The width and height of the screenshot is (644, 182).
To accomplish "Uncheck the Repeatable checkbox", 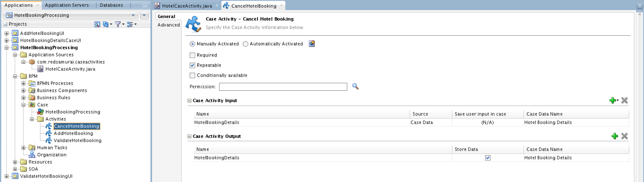I will [x=192, y=65].
